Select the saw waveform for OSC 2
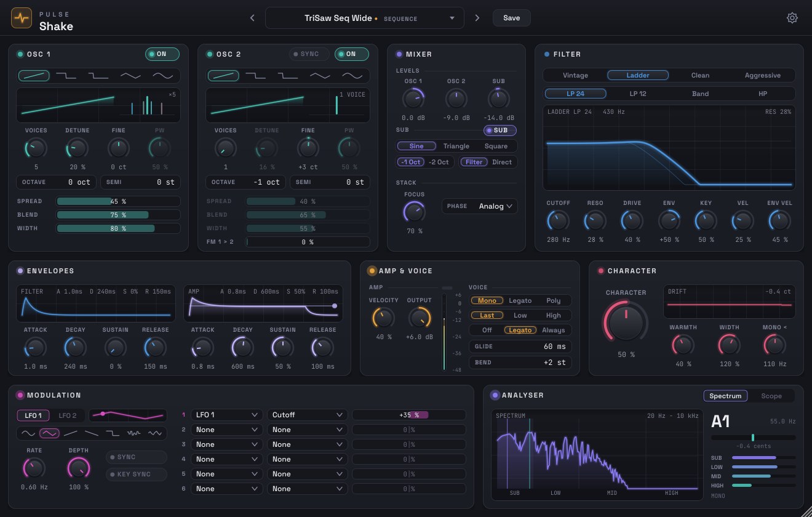 click(x=223, y=76)
